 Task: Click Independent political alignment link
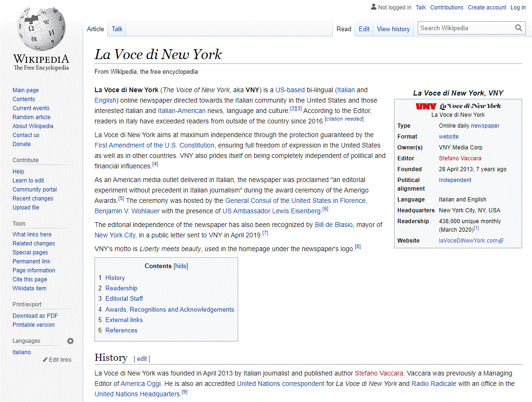[455, 180]
